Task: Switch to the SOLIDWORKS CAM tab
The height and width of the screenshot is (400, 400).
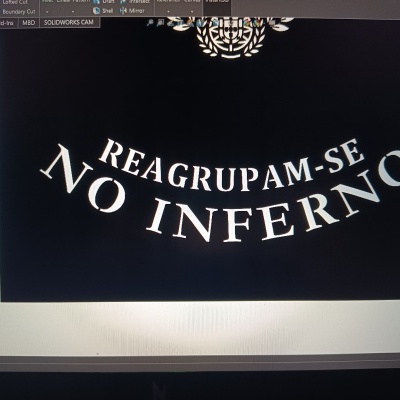Action: click(69, 22)
